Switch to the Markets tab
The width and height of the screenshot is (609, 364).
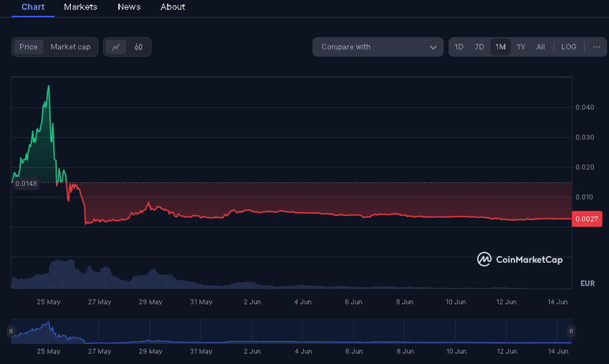(x=81, y=7)
